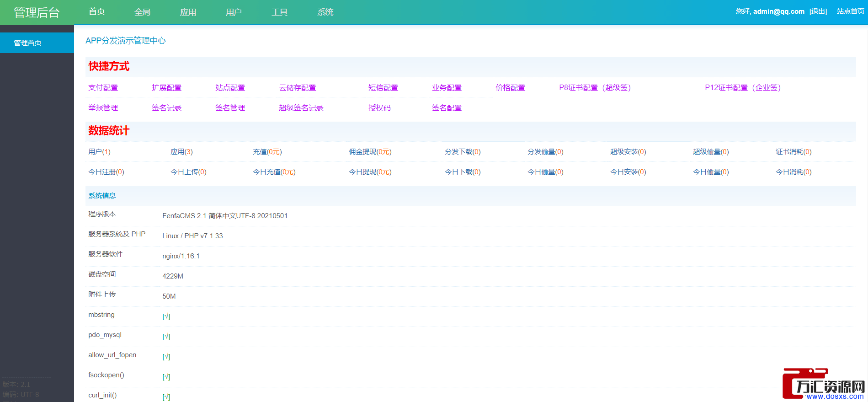Select 管理首页 in the sidebar
This screenshot has height=402, width=868.
pos(27,43)
